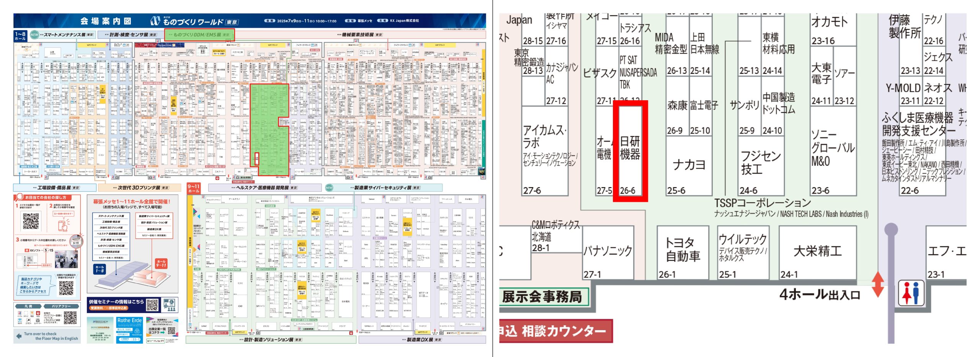Click the ナカヨ booth 25-6
The height and width of the screenshot is (357, 980).
click(x=689, y=166)
